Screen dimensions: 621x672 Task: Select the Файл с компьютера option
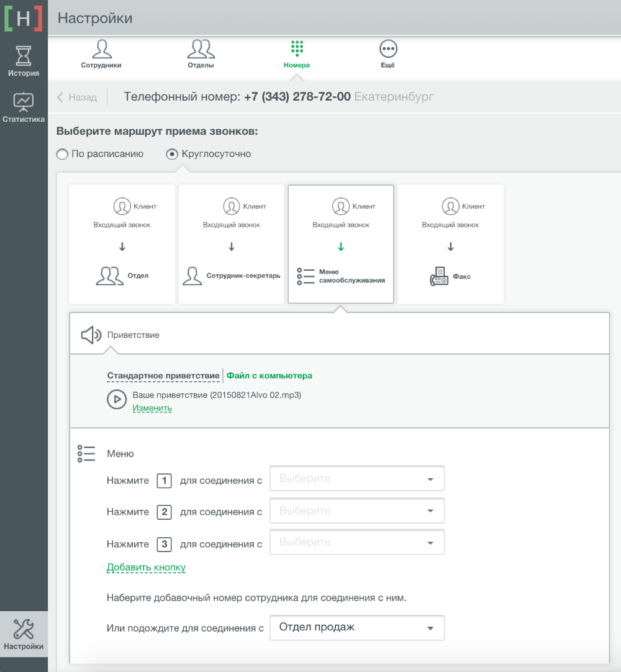[269, 376]
